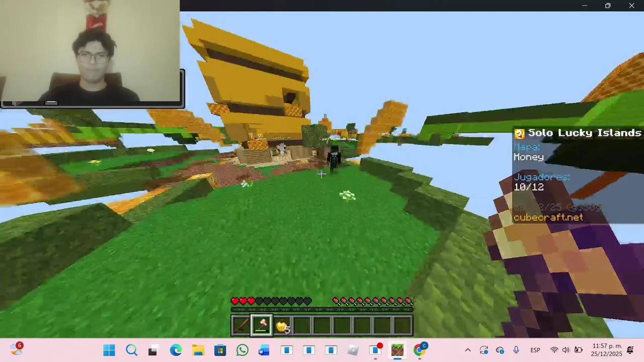The height and width of the screenshot is (362, 644).
Task: Open Microsoft Word from taskbar
Action: tap(264, 350)
